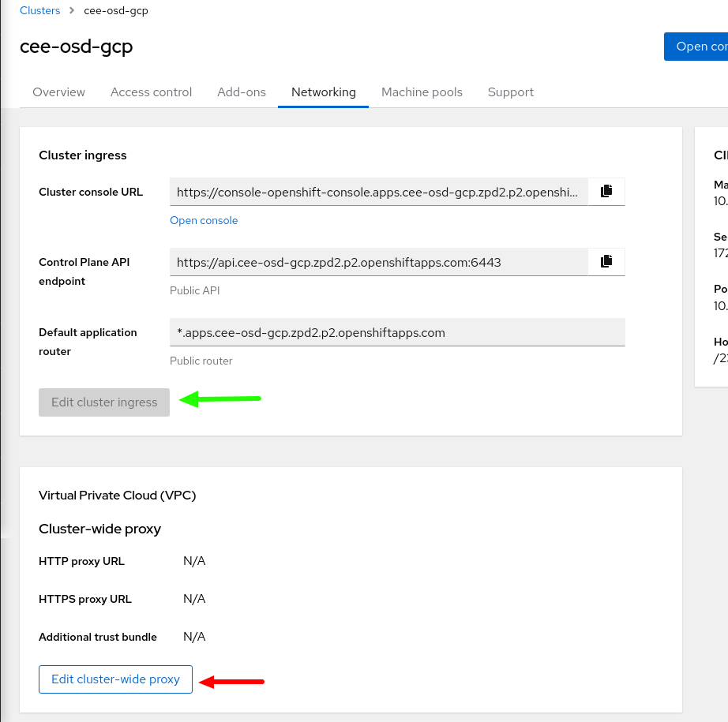Click Edit cluster-wide proxy button
Viewport: 728px width, 722px height.
pos(115,679)
